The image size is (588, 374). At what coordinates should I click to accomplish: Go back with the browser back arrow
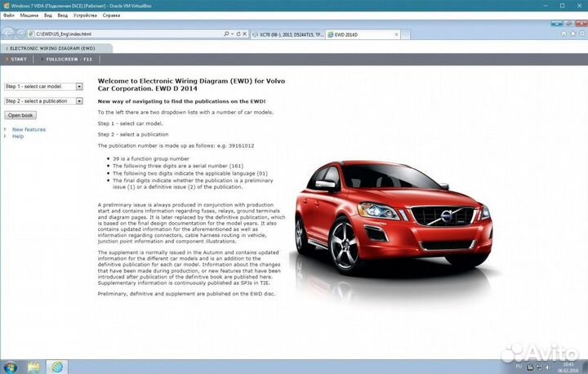pos(8,33)
